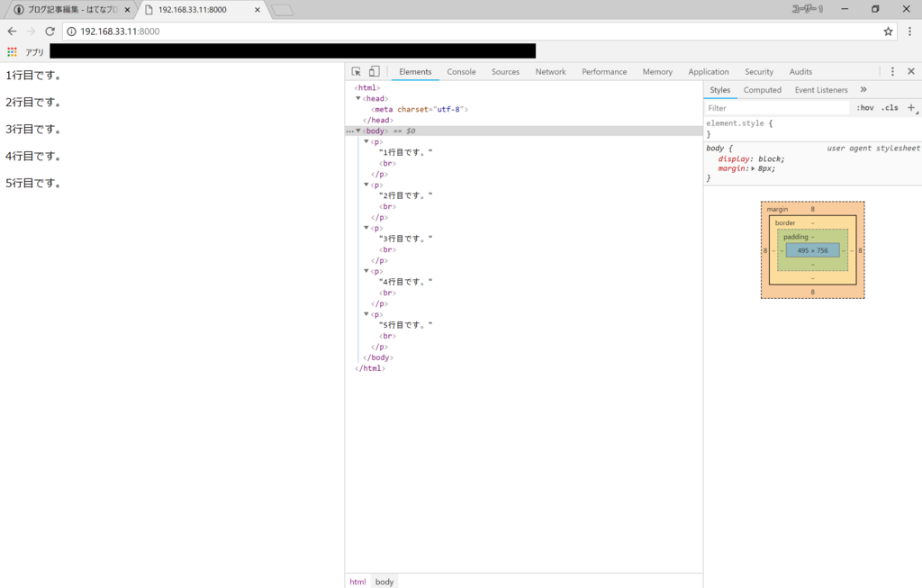Image resolution: width=922 pixels, height=588 pixels.
Task: Click the 495 × 756 content box
Action: (x=813, y=250)
